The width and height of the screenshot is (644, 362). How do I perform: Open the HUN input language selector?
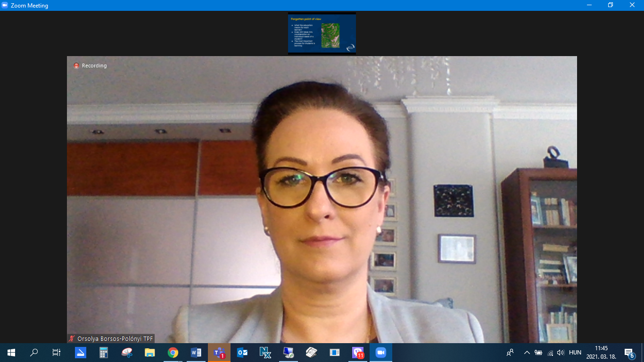point(575,352)
